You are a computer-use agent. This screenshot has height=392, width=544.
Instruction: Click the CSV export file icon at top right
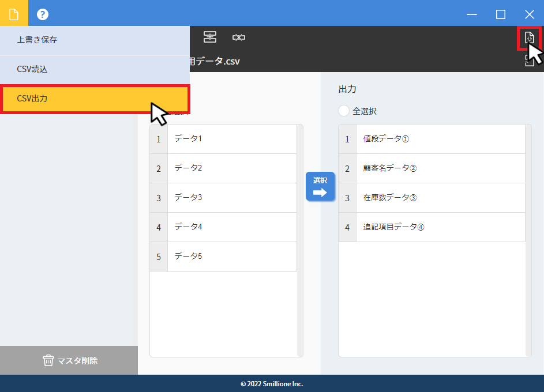(x=529, y=38)
